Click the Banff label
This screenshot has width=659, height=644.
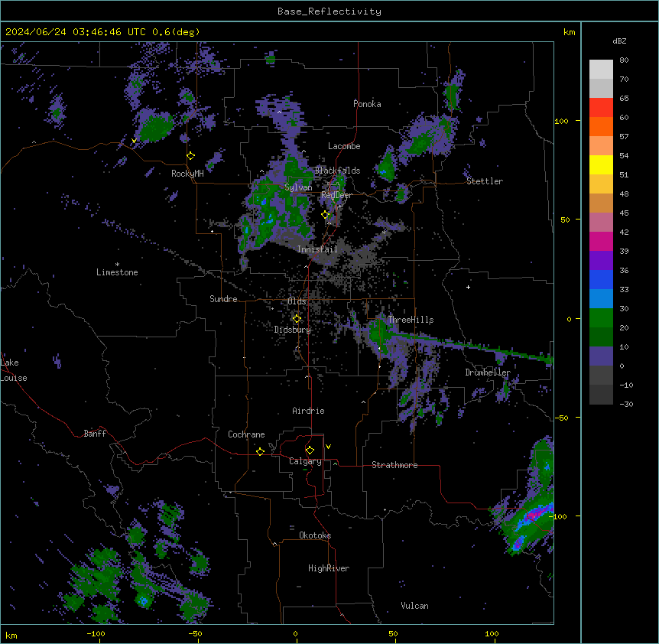click(95, 434)
